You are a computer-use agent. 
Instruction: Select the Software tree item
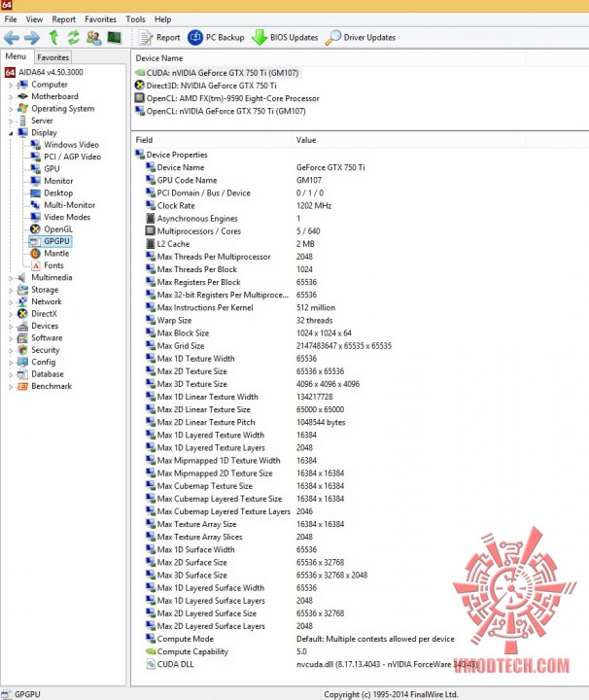[40, 337]
